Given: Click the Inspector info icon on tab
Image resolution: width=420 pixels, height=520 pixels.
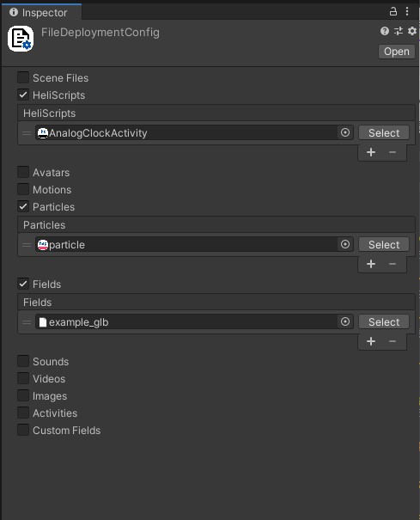Looking at the screenshot, I should (14, 12).
